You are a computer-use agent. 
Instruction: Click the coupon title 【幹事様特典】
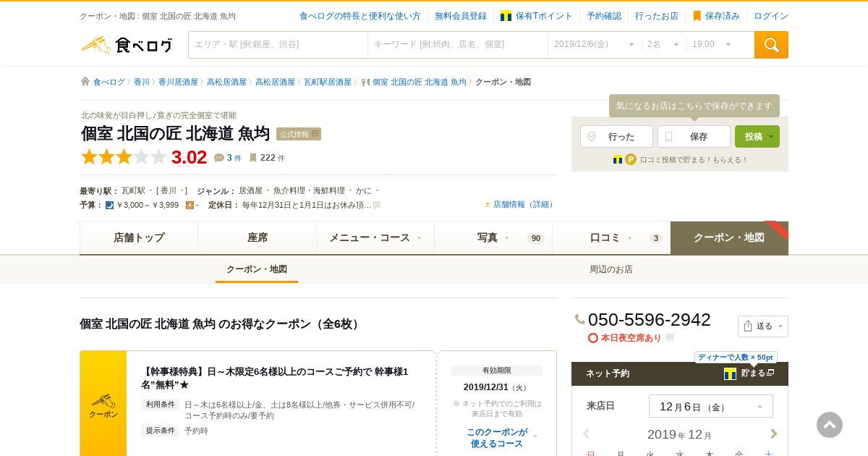point(275,378)
